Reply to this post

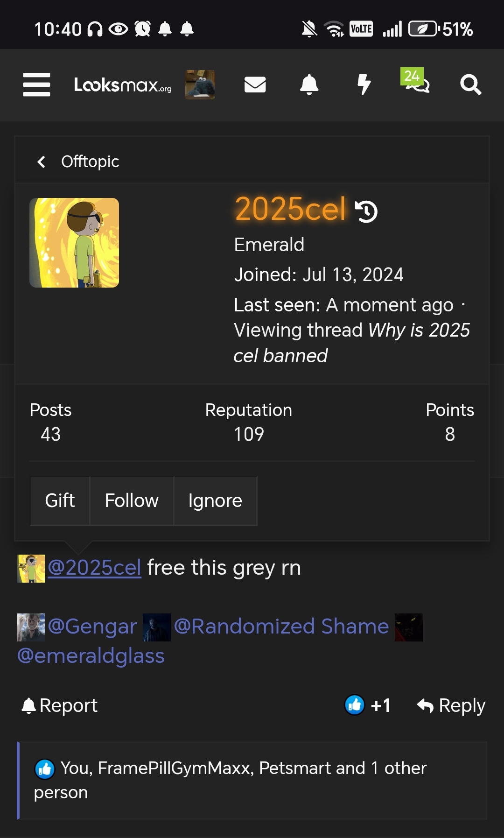pos(451,705)
